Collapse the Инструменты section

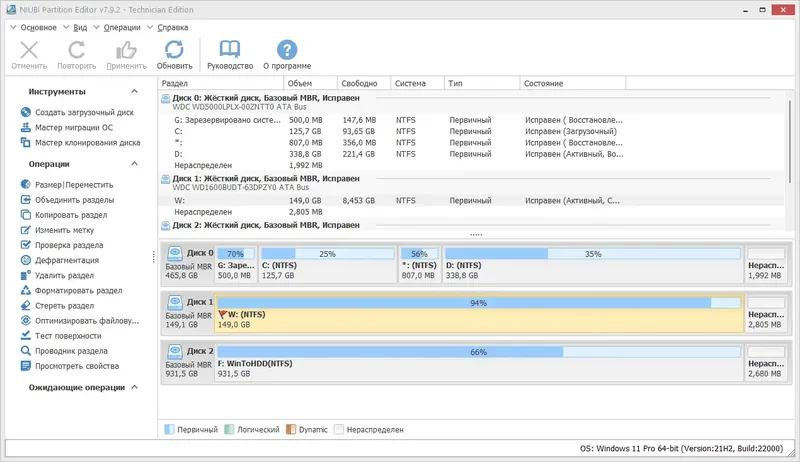tap(134, 91)
